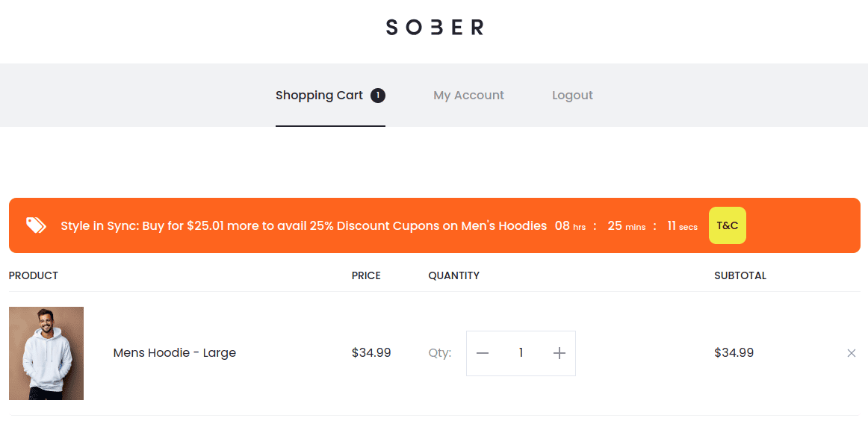Screen dimensions: 868x421
Task: Click the SOBER logo
Action: (434, 28)
